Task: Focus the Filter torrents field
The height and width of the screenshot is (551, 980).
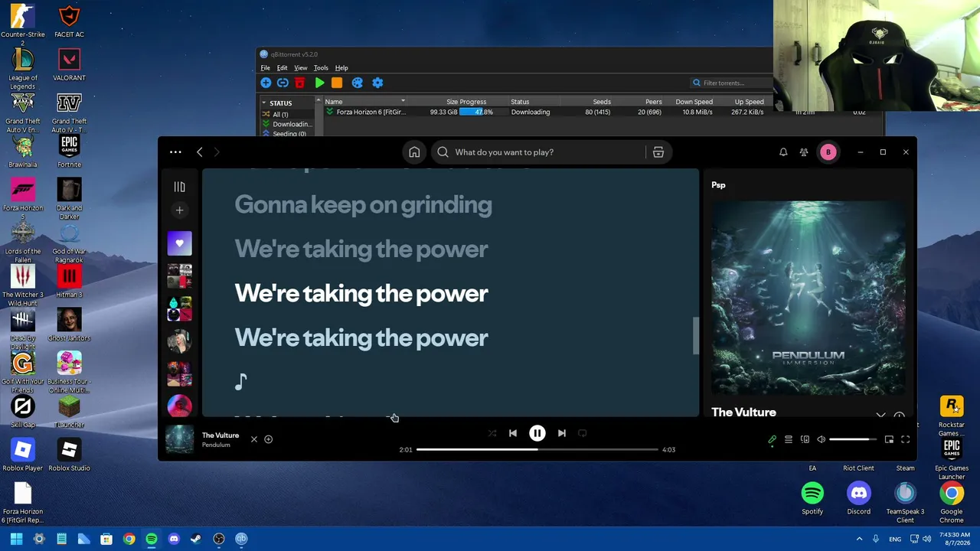Action: [x=731, y=83]
